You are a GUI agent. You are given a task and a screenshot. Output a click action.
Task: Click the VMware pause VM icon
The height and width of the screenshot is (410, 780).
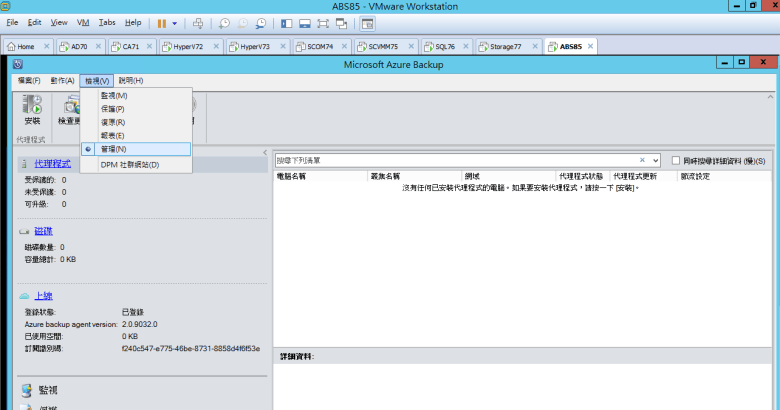point(161,22)
